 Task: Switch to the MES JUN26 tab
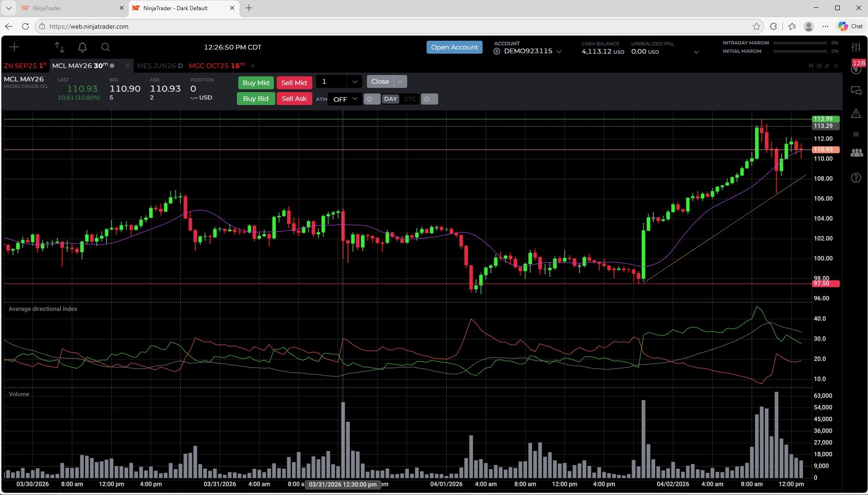pos(160,66)
